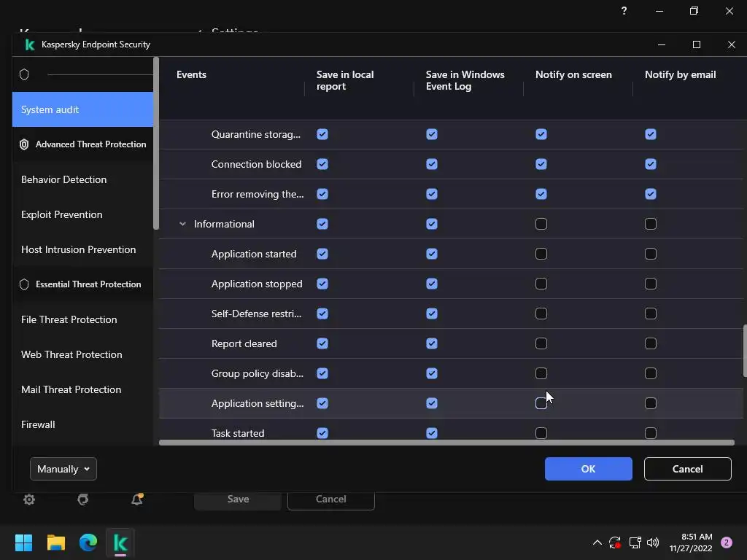747x560 pixels.
Task: Click Save in the background Settings window
Action: click(238, 499)
